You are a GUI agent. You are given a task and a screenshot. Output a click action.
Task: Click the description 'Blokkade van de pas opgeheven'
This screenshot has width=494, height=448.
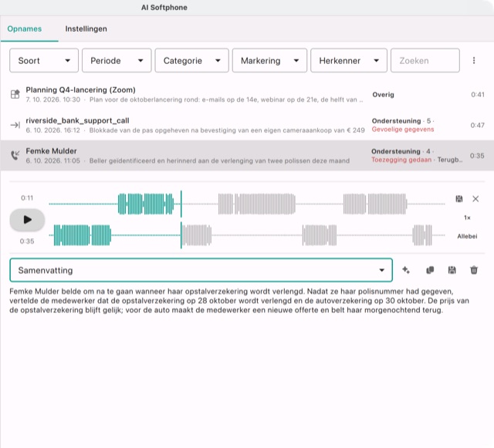point(227,130)
